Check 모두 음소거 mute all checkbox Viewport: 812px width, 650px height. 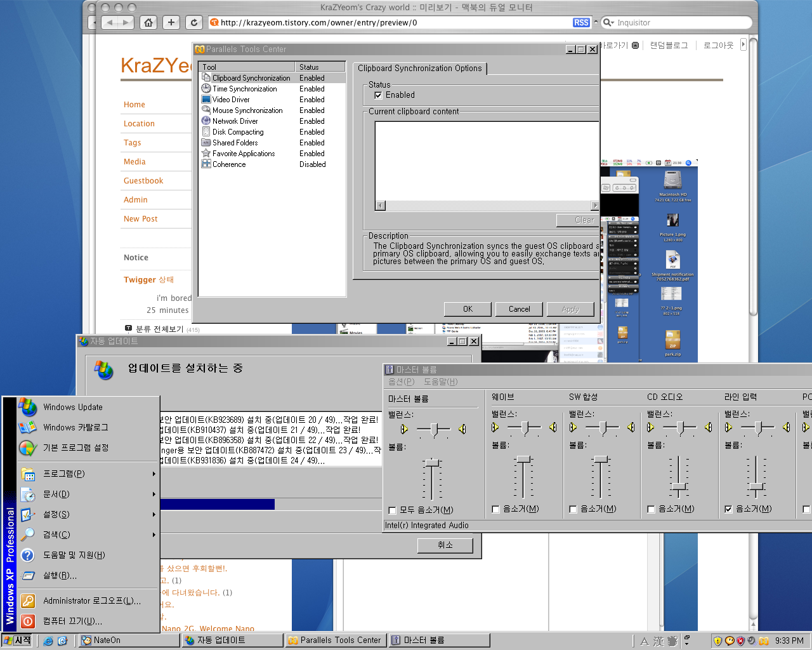click(x=392, y=510)
